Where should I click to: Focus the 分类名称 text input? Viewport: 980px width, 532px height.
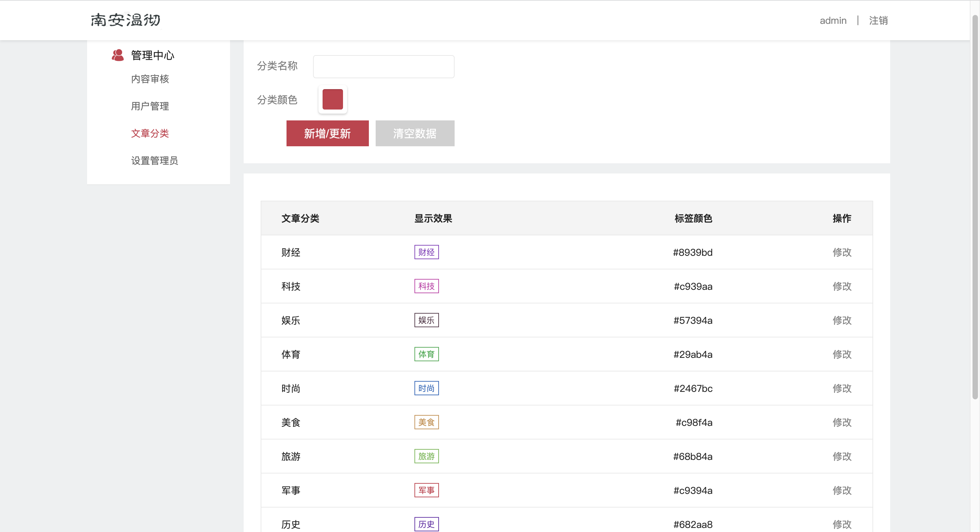[x=383, y=67]
